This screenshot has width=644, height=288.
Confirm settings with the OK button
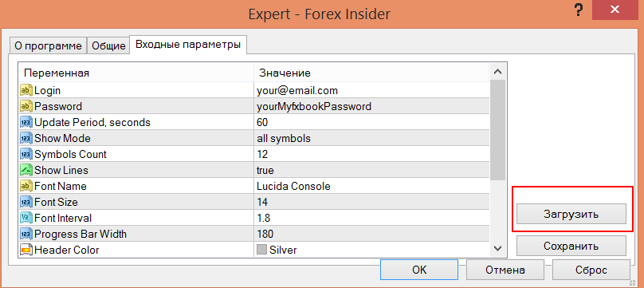[419, 270]
